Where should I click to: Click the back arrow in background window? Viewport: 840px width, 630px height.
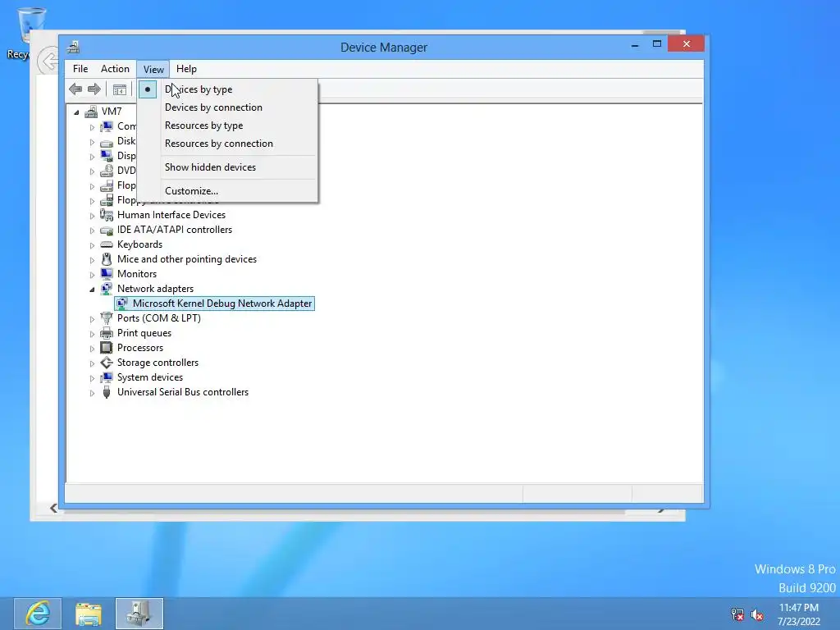click(47, 61)
